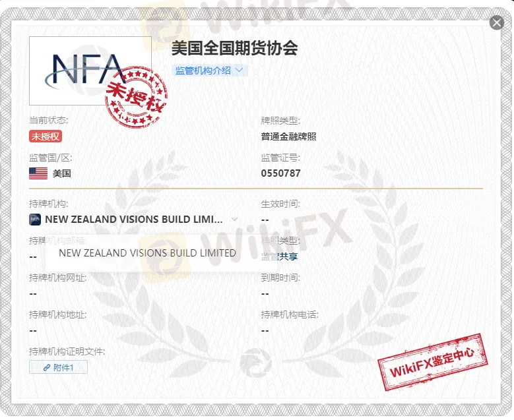Click the 生效时间 label

280,204
